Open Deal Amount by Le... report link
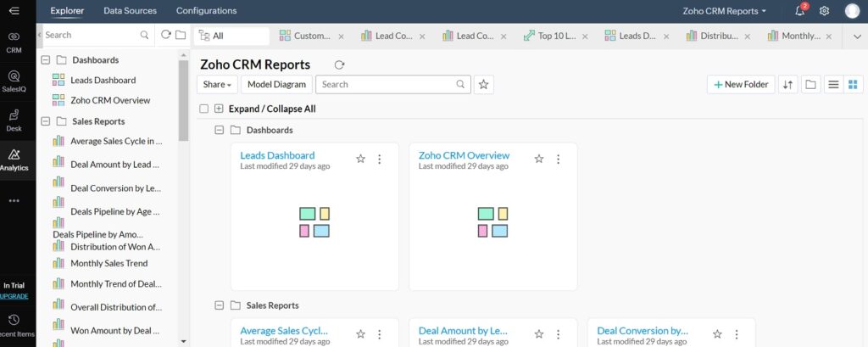 [463, 330]
